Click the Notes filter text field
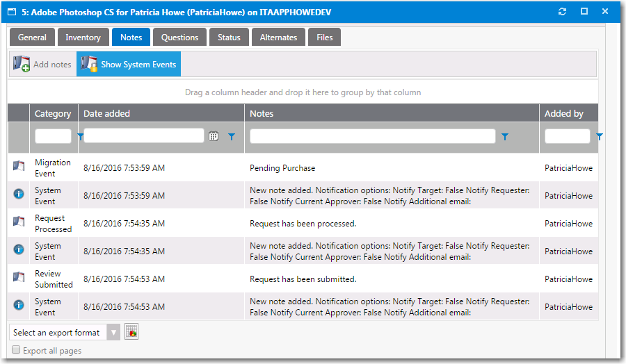The image size is (626, 364). 372,136
